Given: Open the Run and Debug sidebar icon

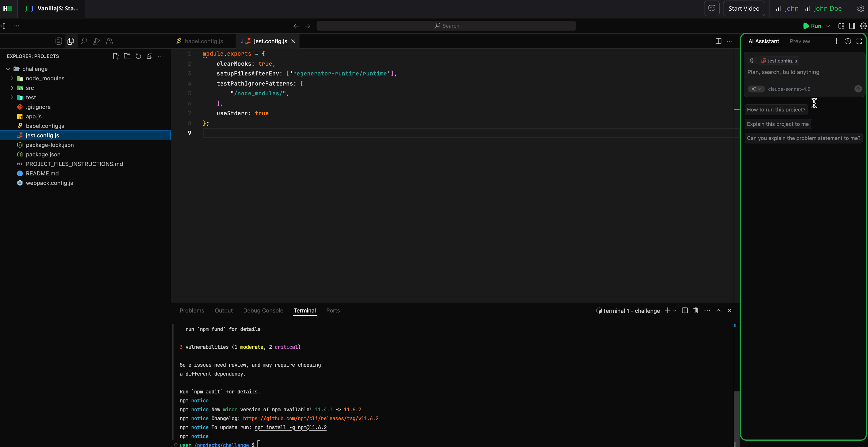Looking at the screenshot, I should pyautogui.click(x=96, y=41).
